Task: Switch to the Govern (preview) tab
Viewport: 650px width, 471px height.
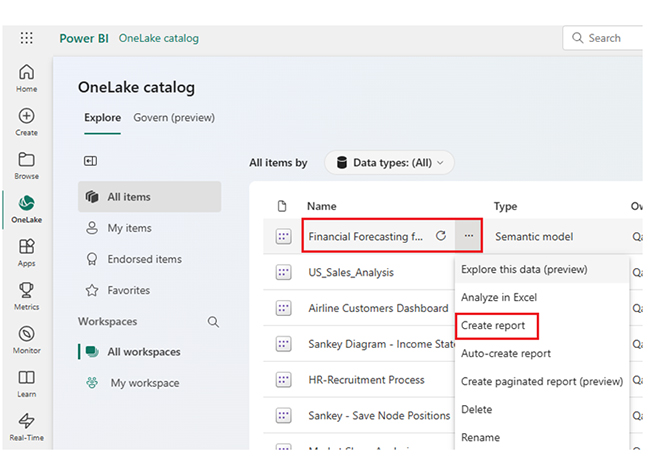Action: (x=174, y=118)
